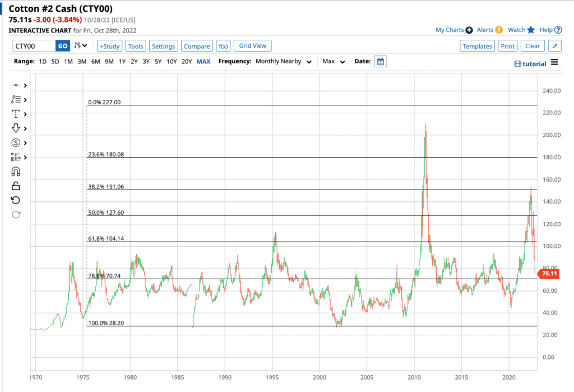This screenshot has height=392, width=574.
Task: Open the Templates button
Action: (478, 46)
